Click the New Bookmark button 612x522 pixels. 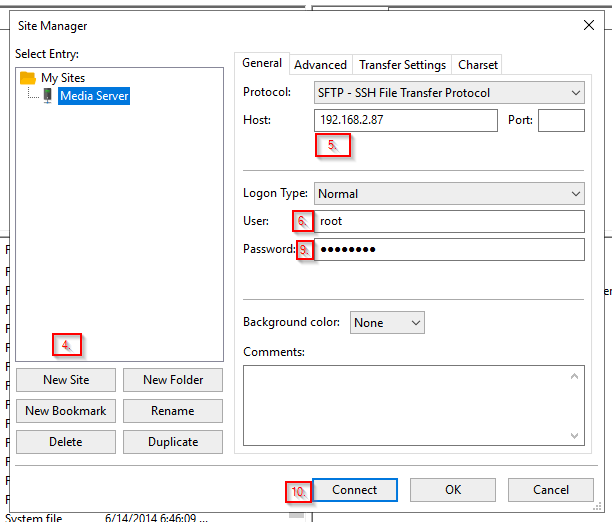(x=66, y=411)
